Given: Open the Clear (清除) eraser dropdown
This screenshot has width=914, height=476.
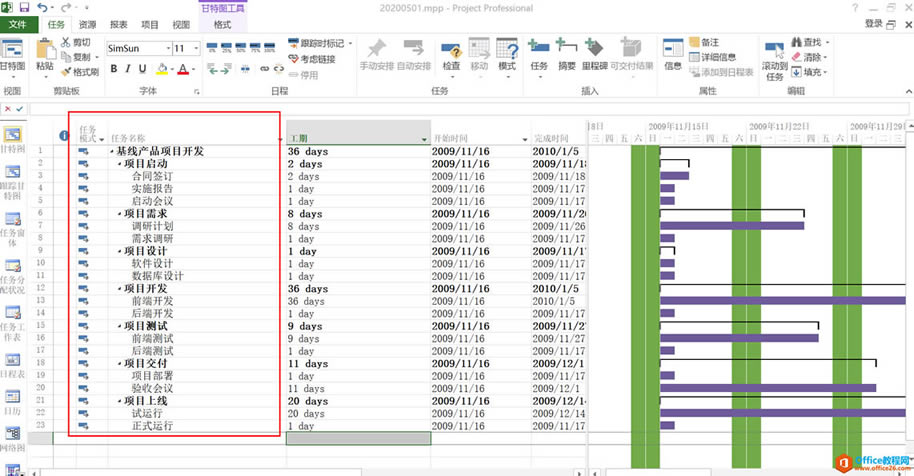Looking at the screenshot, I should (x=810, y=57).
